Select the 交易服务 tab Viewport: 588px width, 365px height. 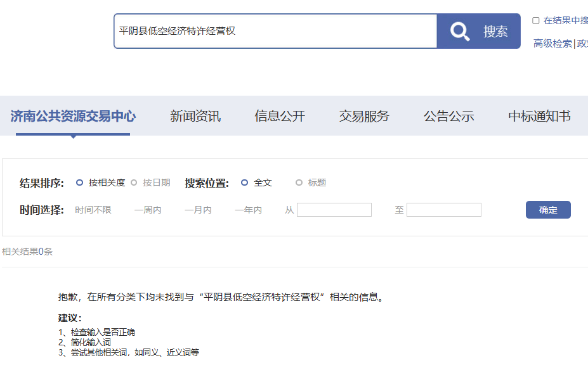click(x=364, y=116)
